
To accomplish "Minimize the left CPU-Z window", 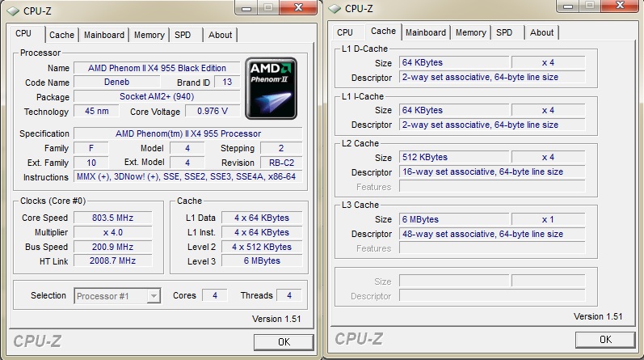I will (x=246, y=7).
